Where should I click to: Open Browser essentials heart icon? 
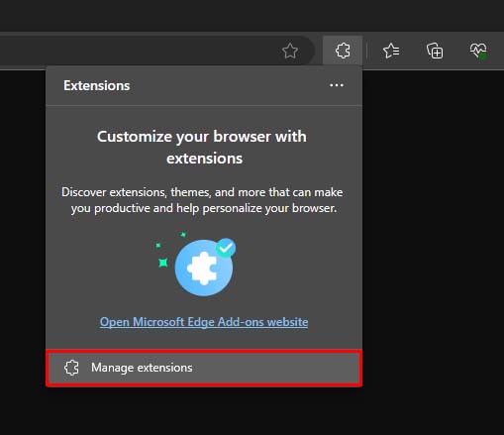point(478,51)
